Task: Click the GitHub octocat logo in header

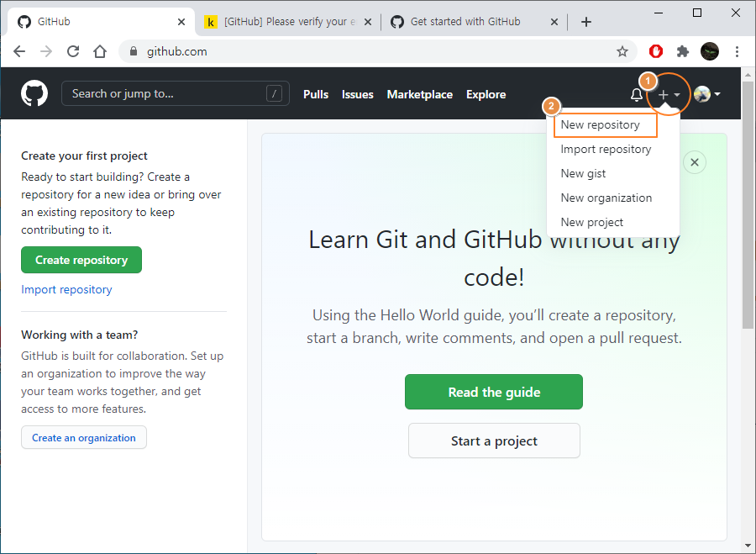Action: tap(34, 93)
